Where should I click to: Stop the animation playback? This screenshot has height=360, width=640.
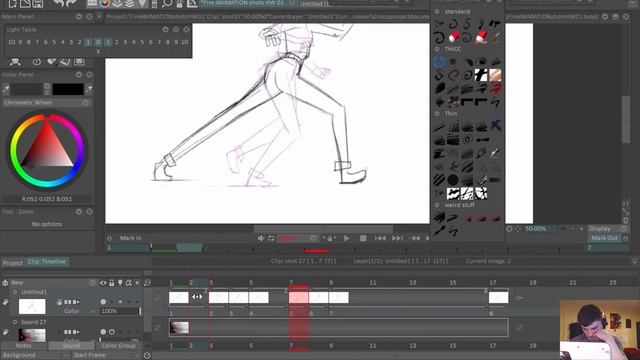pos(363,238)
